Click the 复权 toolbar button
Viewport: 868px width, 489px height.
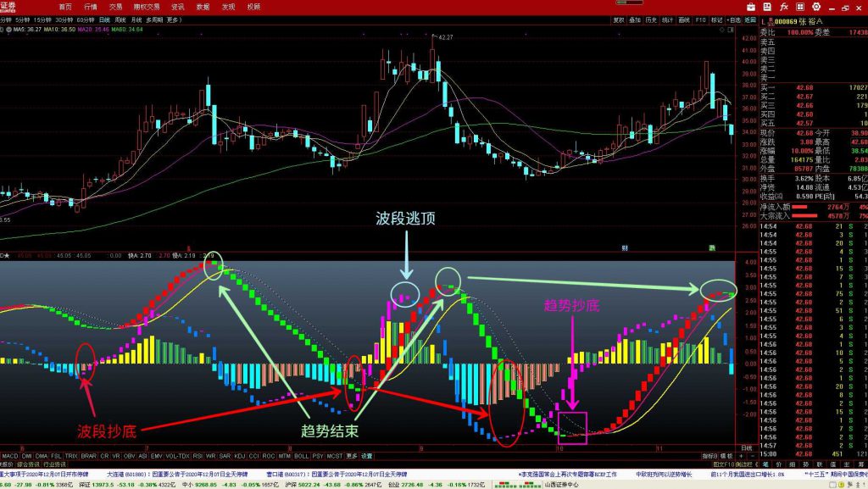coord(618,19)
